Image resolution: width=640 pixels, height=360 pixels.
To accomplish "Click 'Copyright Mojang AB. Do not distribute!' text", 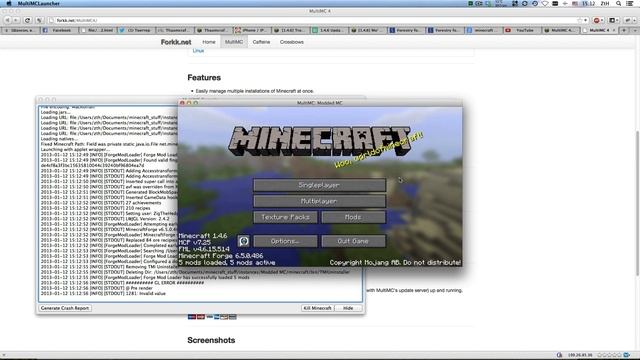I will point(395,262).
